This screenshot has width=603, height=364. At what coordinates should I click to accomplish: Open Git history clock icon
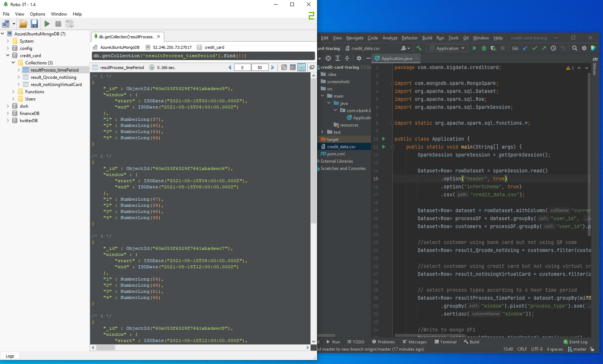[553, 48]
